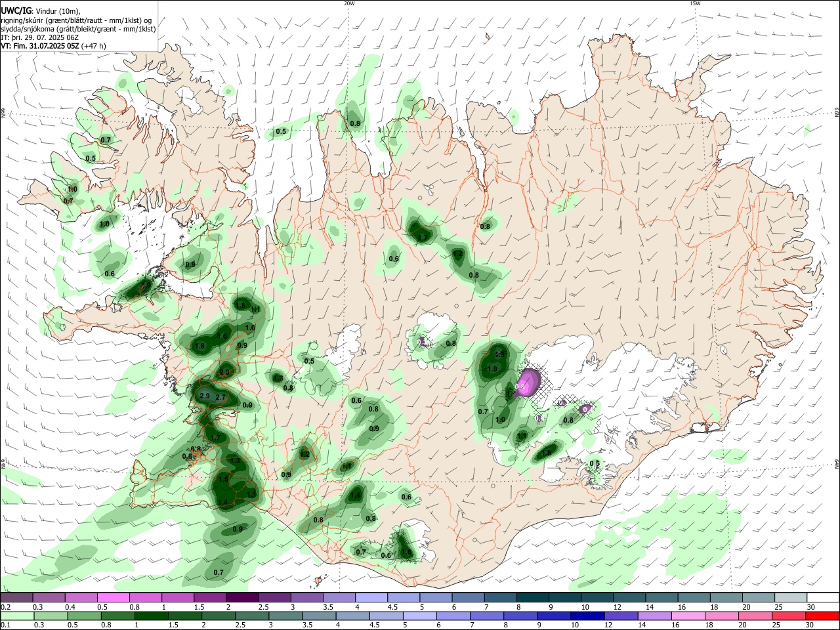
Task: Select bottom-row red swatch between 25 and 30
Action: tap(789, 616)
